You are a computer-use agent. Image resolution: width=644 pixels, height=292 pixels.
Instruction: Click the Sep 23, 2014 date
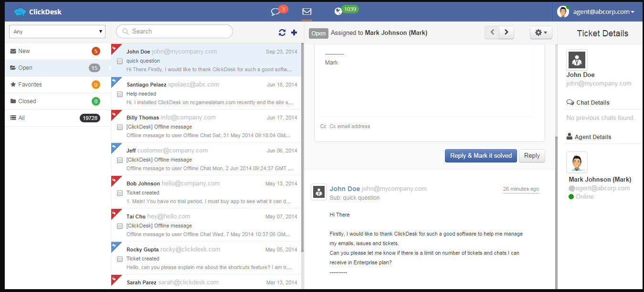281,52
